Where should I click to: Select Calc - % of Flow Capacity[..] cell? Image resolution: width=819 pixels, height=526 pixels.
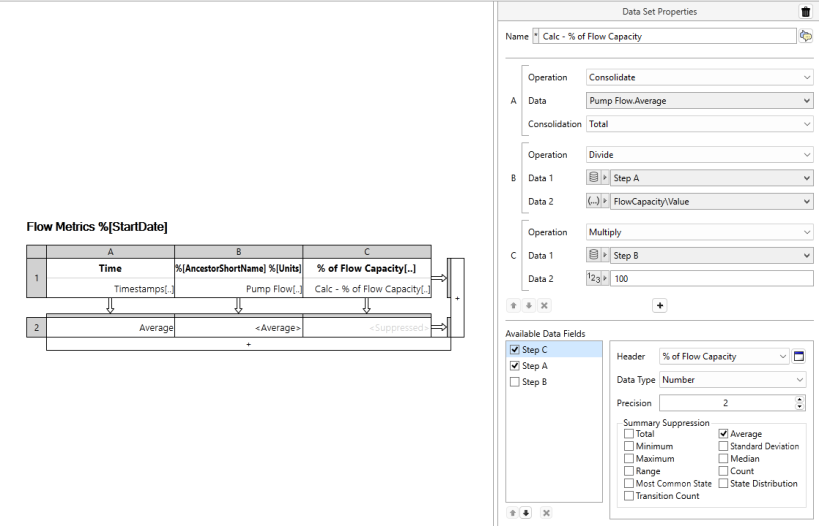(x=367, y=288)
